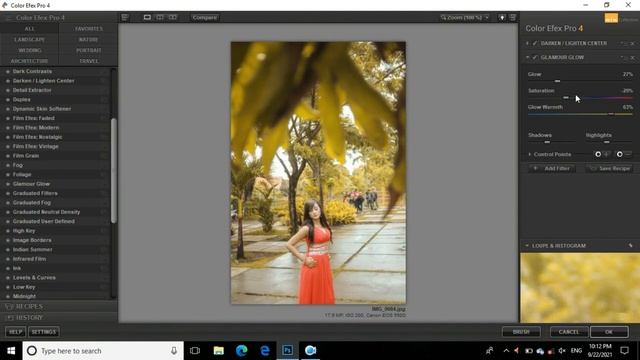Open Microsoft Edge from taskbar
This screenshot has height=360, width=640.
tap(242, 351)
